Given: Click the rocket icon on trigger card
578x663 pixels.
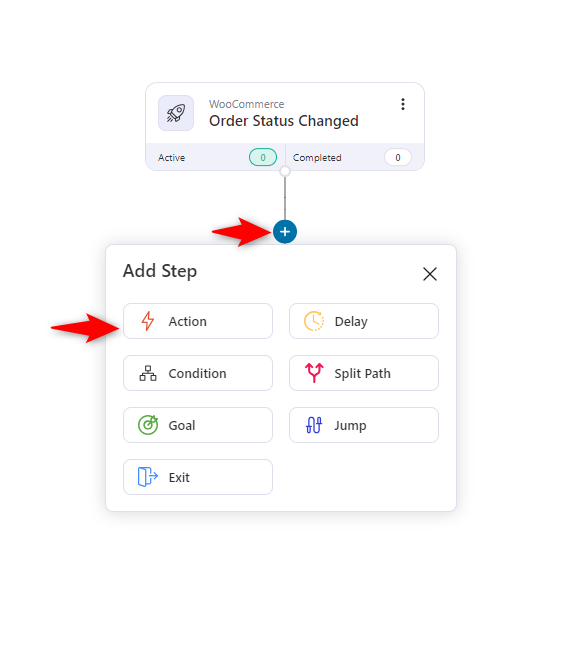Looking at the screenshot, I should pos(176,113).
